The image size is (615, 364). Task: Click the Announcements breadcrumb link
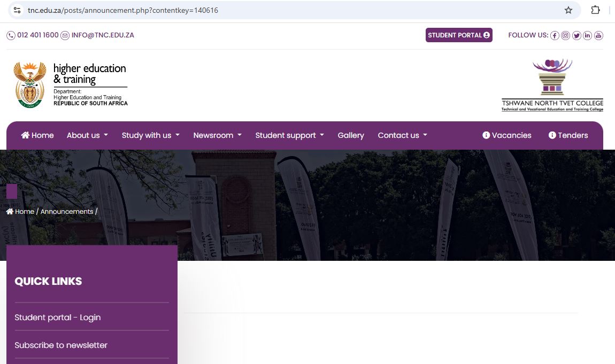(x=67, y=212)
